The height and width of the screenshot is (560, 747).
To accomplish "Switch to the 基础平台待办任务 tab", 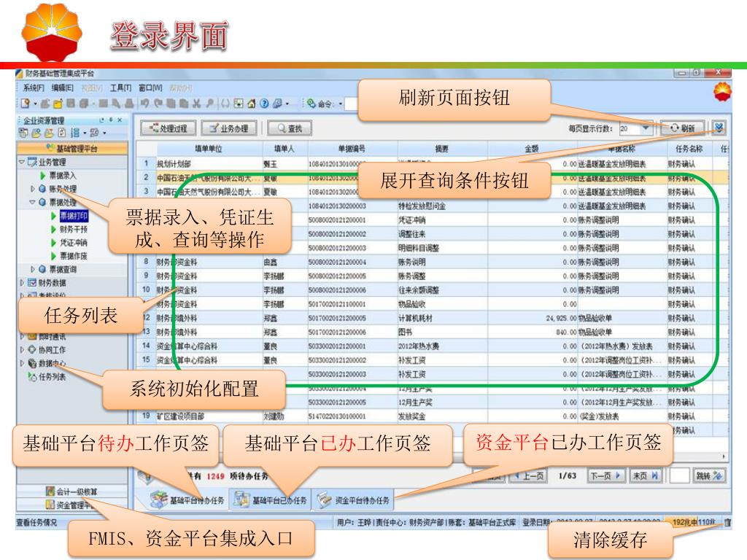I will [187, 500].
